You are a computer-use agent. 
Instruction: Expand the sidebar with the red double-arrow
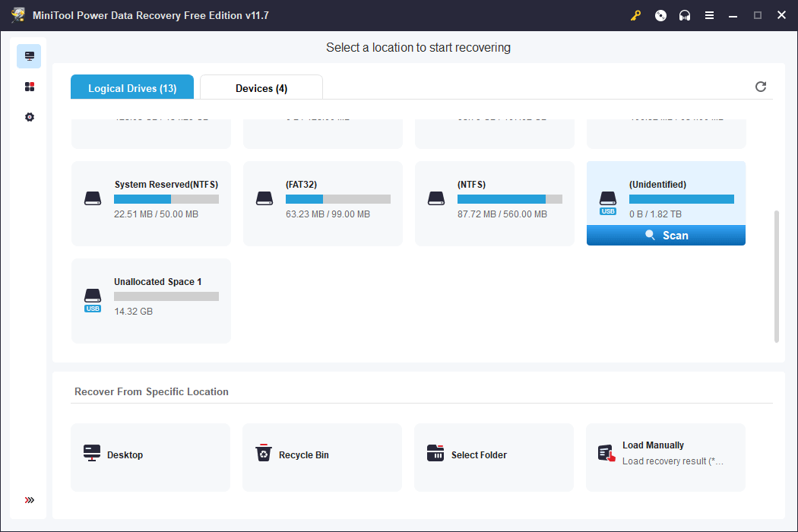pyautogui.click(x=30, y=500)
